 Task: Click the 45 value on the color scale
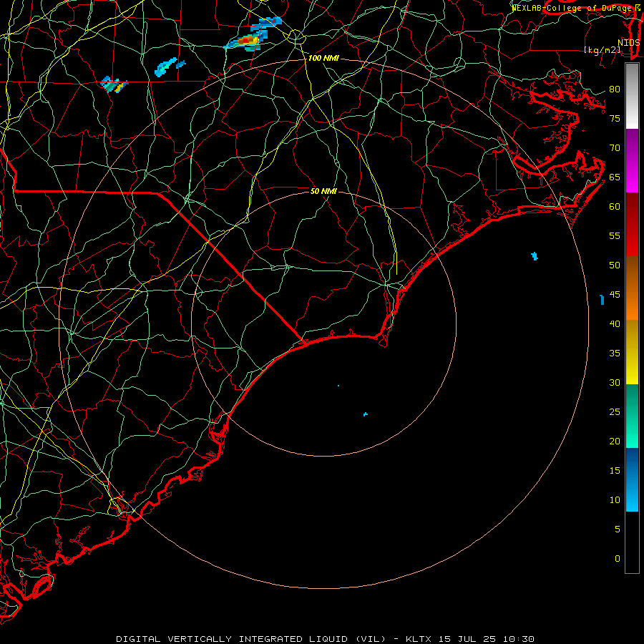pyautogui.click(x=615, y=295)
